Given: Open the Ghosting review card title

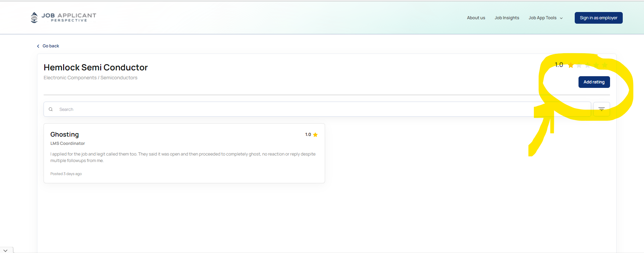Looking at the screenshot, I should tap(64, 134).
